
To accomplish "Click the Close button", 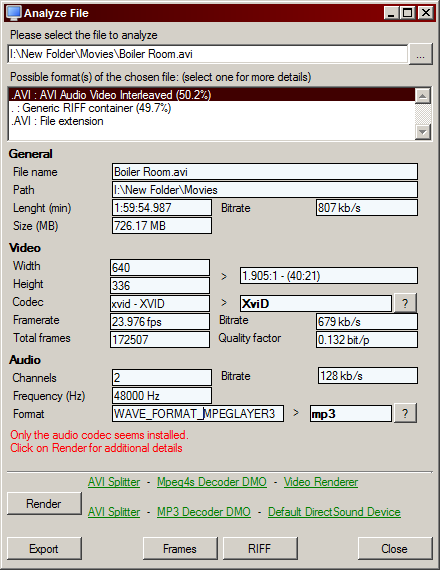I will 395,548.
